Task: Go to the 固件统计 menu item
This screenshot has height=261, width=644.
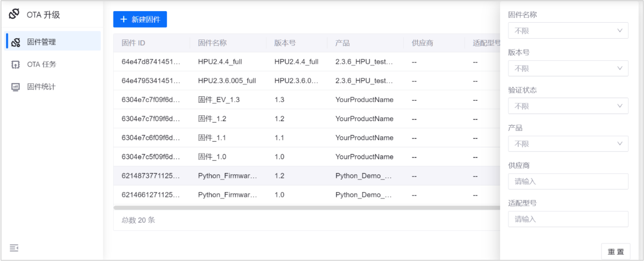Action: (x=41, y=87)
